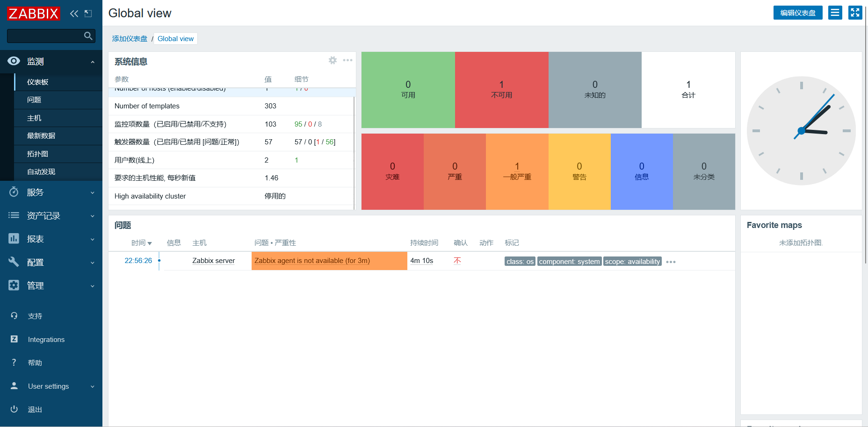The width and height of the screenshot is (868, 427).
Task: Click the red 灾难 severity tile
Action: 392,171
